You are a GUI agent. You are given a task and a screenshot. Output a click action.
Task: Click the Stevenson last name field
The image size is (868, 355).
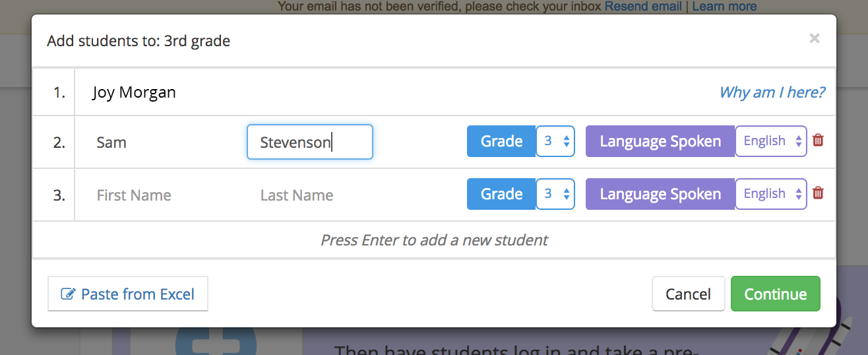tap(309, 143)
